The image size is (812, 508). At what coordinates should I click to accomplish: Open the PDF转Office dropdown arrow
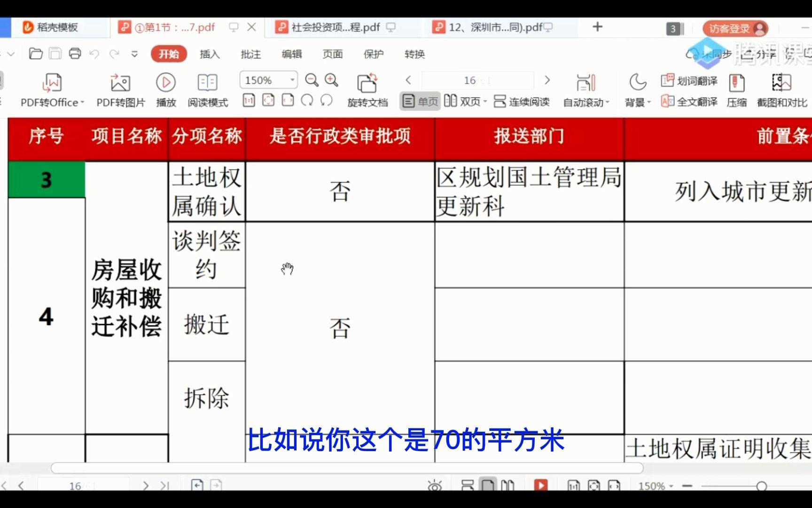click(82, 103)
